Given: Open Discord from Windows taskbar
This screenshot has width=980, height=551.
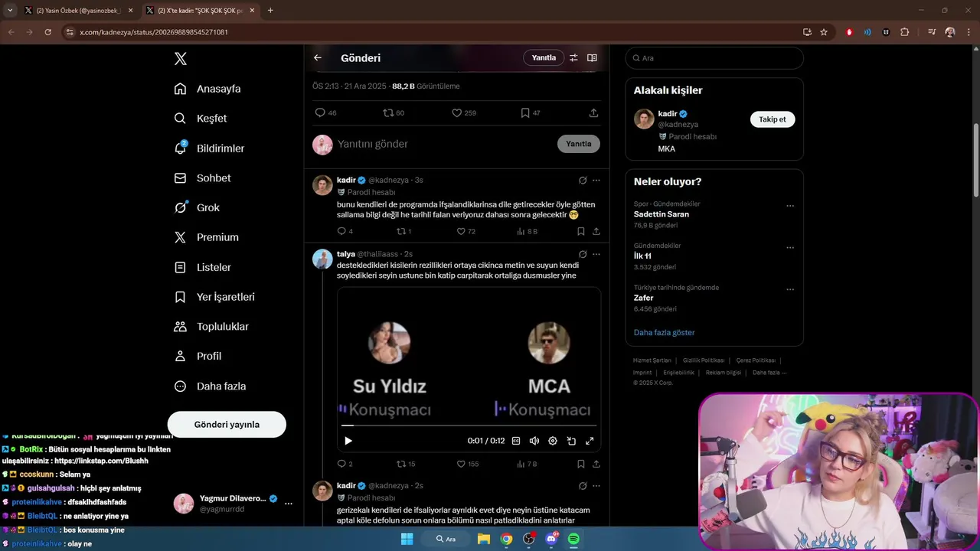Looking at the screenshot, I should tap(551, 539).
